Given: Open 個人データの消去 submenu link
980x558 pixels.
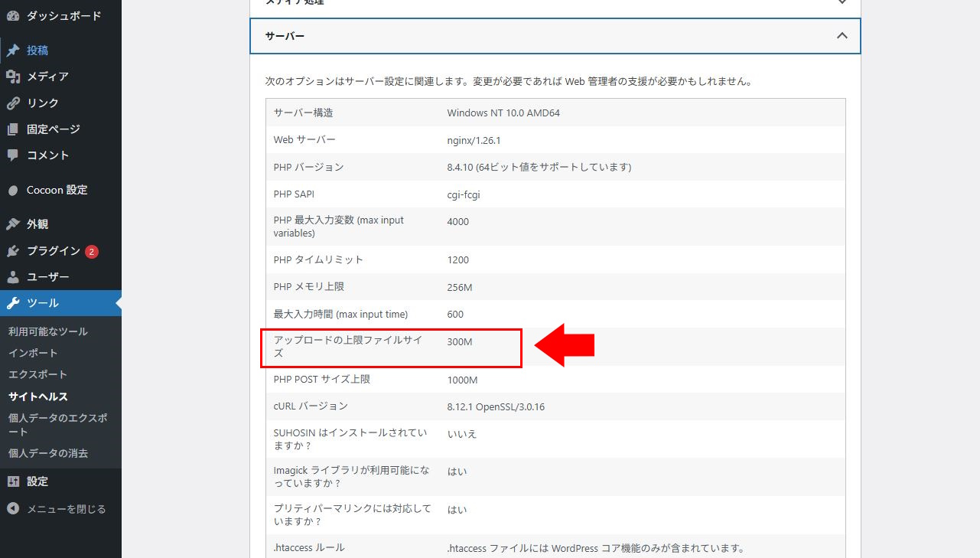Looking at the screenshot, I should (48, 453).
